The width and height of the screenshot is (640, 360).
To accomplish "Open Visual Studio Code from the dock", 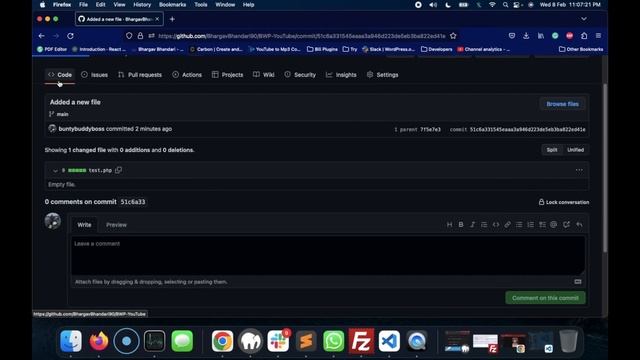I will pos(389,341).
